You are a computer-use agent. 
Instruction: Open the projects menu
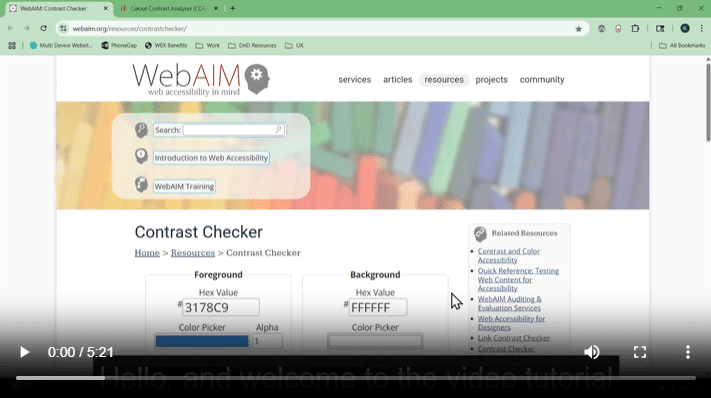click(492, 80)
